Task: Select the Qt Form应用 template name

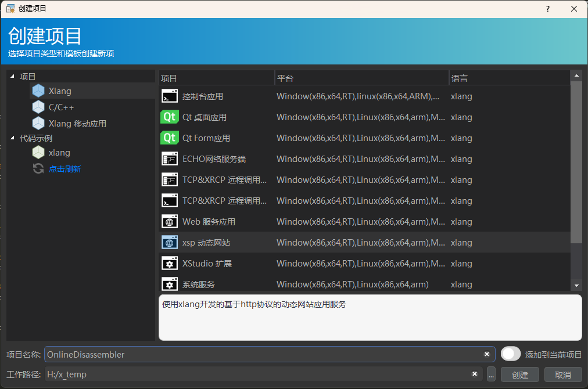Action: click(x=206, y=138)
